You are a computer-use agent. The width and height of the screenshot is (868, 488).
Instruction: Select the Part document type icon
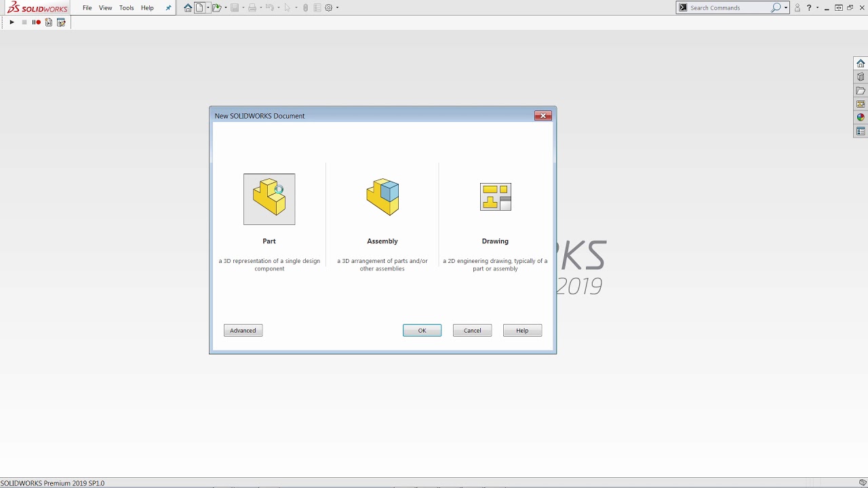click(x=269, y=199)
